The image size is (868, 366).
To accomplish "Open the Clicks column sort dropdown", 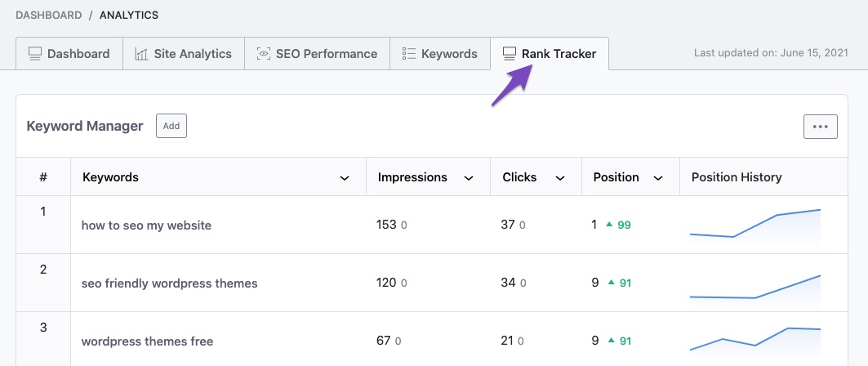I will tap(559, 178).
